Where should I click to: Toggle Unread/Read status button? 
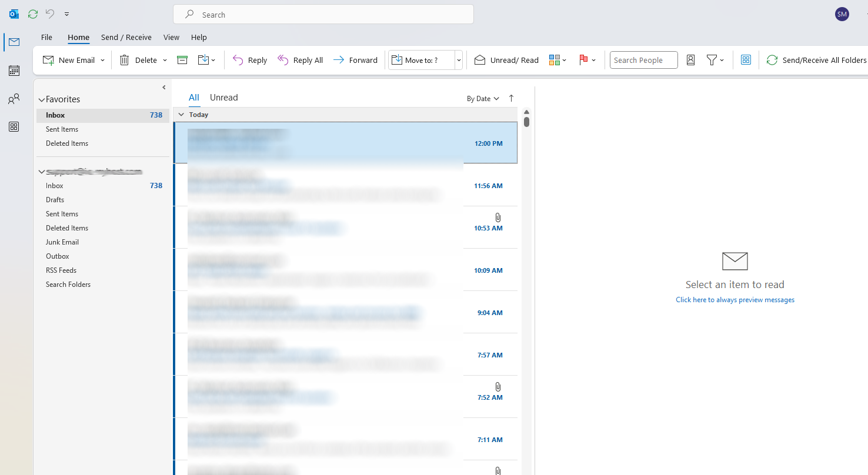pyautogui.click(x=506, y=60)
